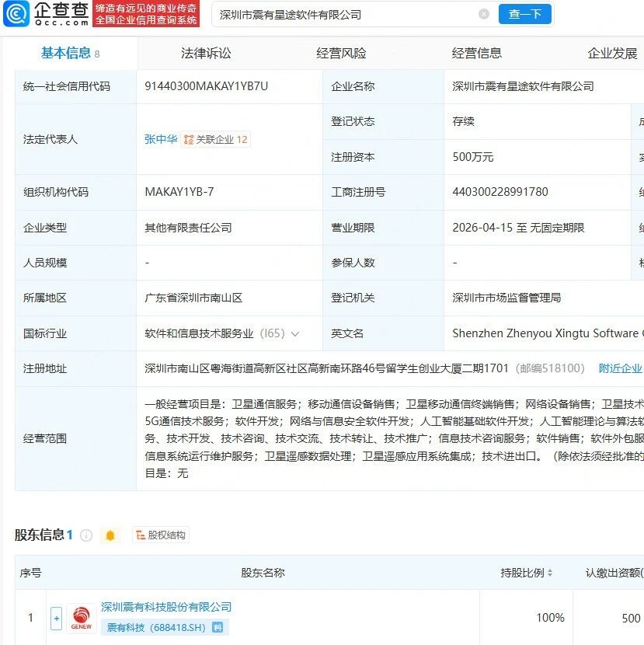Screen dimensions: 644x645
Task: Expand shareholder row with plus icon
Action: coord(56,618)
